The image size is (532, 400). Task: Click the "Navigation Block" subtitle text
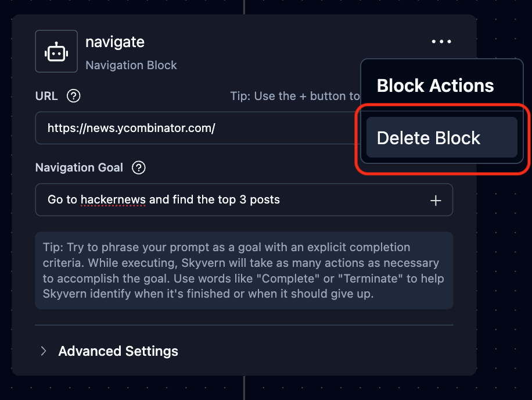pyautogui.click(x=131, y=65)
